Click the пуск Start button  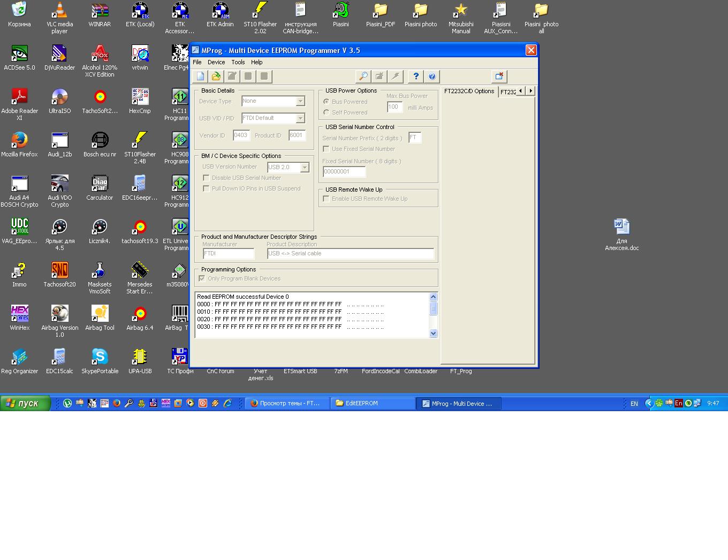25,403
